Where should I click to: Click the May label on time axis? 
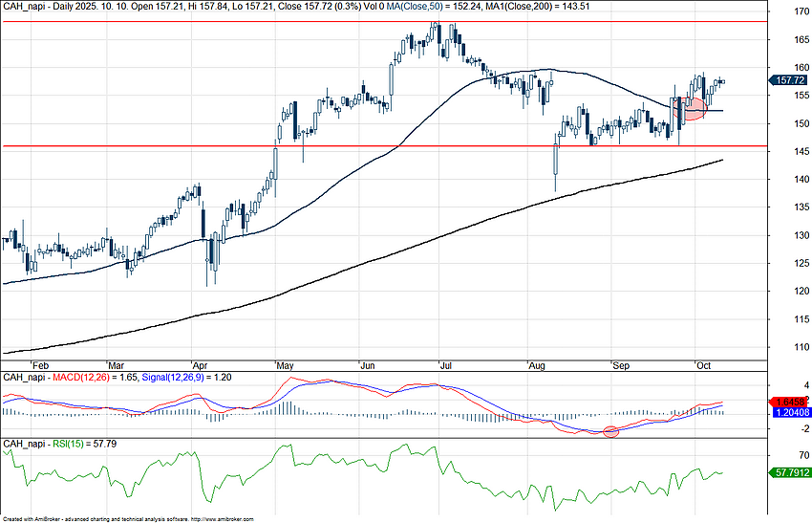point(283,365)
